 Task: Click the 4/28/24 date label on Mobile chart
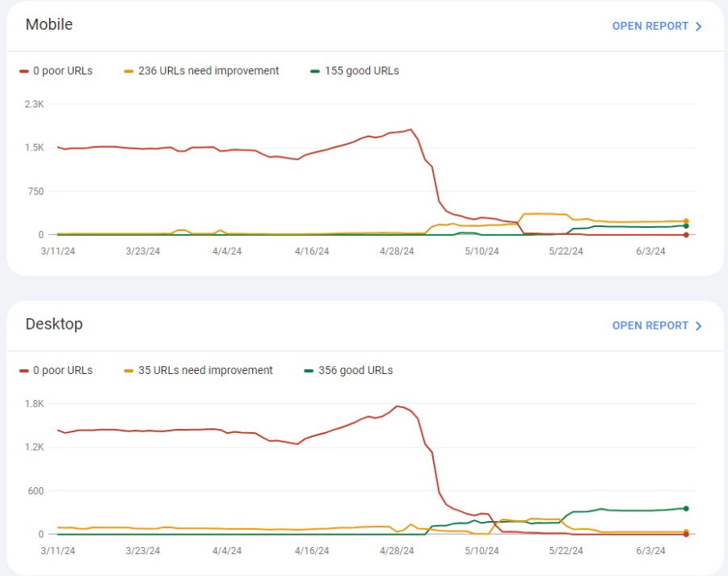397,251
